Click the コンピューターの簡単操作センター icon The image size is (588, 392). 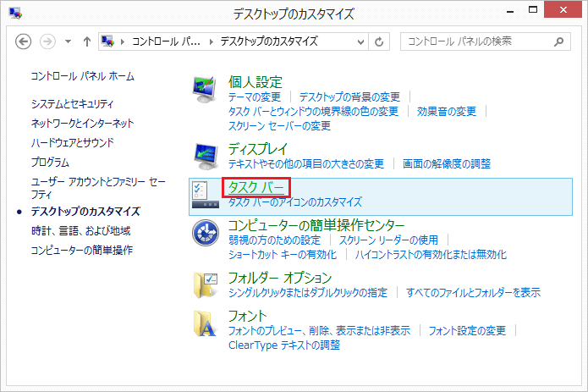tap(206, 233)
